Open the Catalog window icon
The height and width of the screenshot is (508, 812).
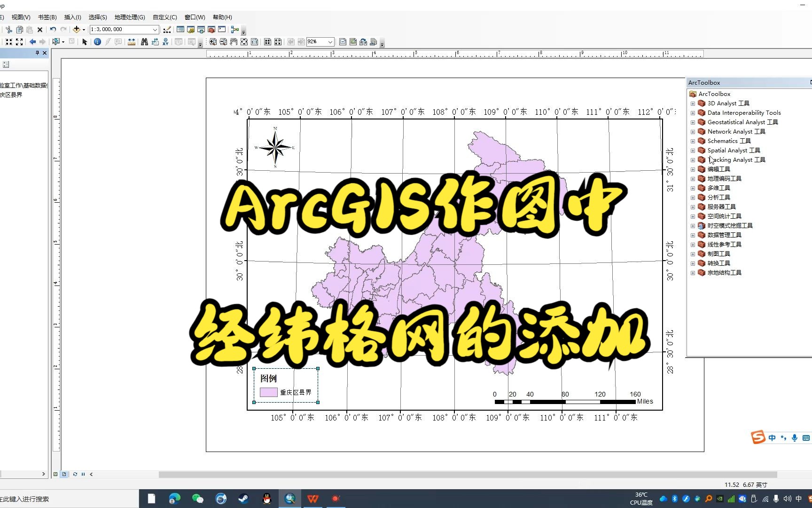tap(191, 29)
